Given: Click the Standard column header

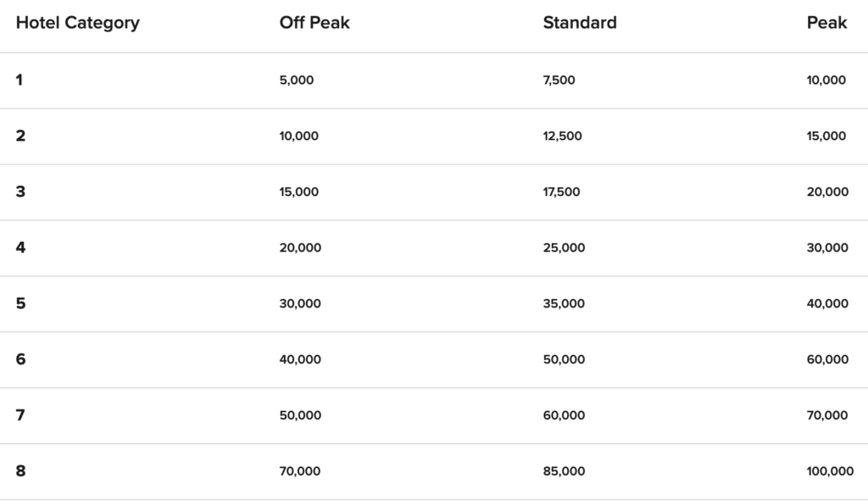Looking at the screenshot, I should (580, 23).
